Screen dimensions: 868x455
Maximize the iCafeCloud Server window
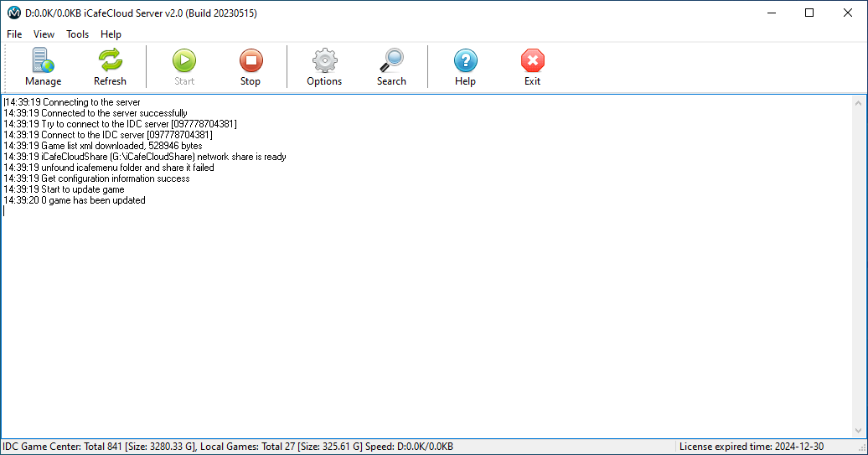[809, 13]
